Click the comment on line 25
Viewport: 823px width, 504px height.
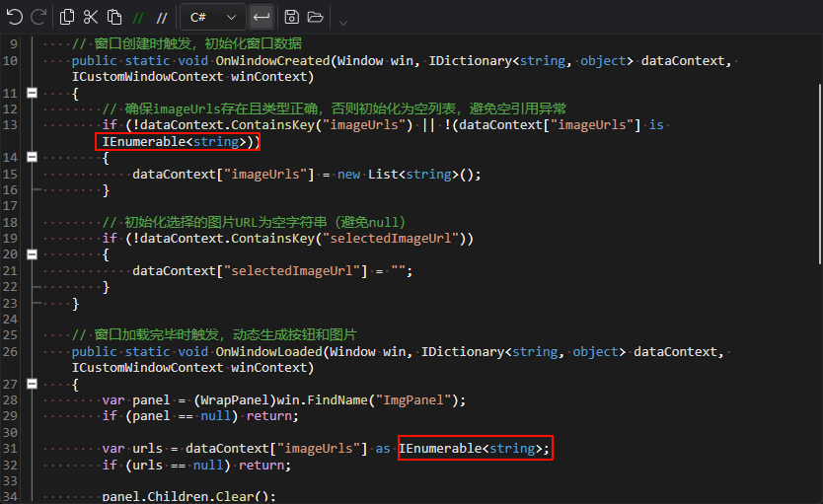(x=214, y=334)
